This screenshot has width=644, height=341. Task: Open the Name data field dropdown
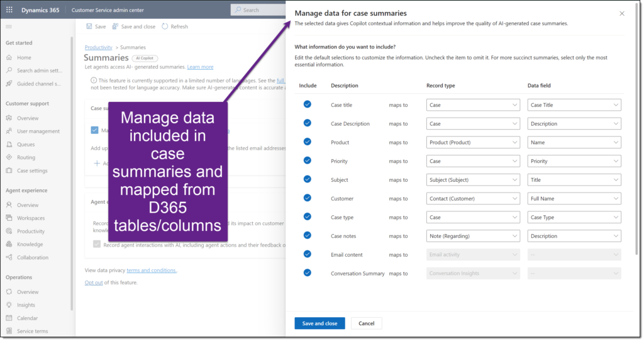click(574, 142)
